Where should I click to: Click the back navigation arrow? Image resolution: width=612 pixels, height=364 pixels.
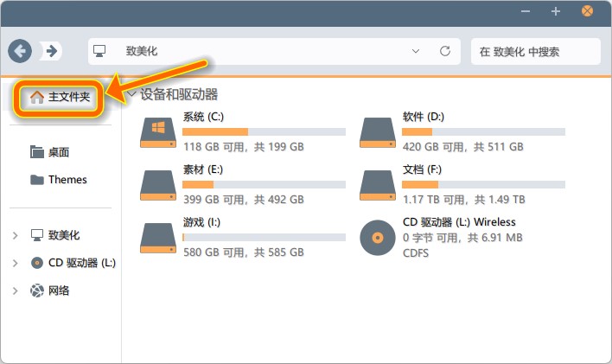click(x=20, y=51)
